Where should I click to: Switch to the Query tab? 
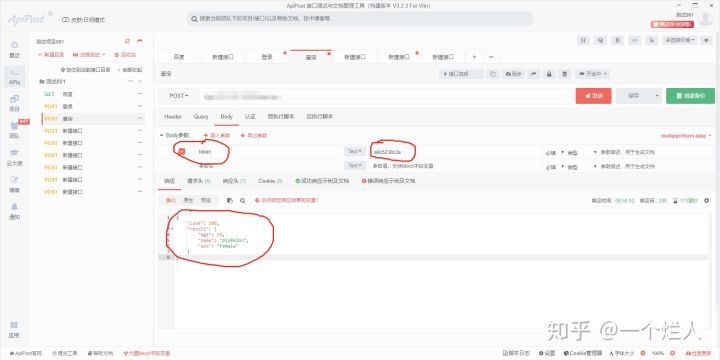point(201,117)
